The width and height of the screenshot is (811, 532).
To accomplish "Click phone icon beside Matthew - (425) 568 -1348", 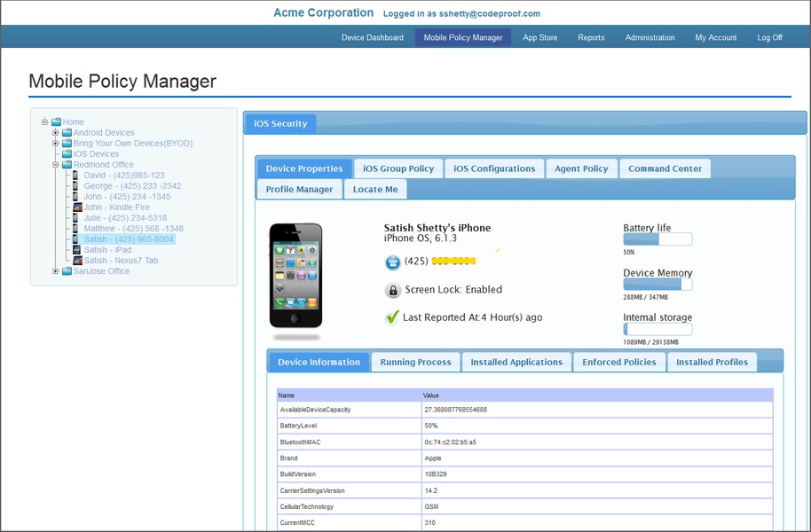I will pyautogui.click(x=75, y=229).
